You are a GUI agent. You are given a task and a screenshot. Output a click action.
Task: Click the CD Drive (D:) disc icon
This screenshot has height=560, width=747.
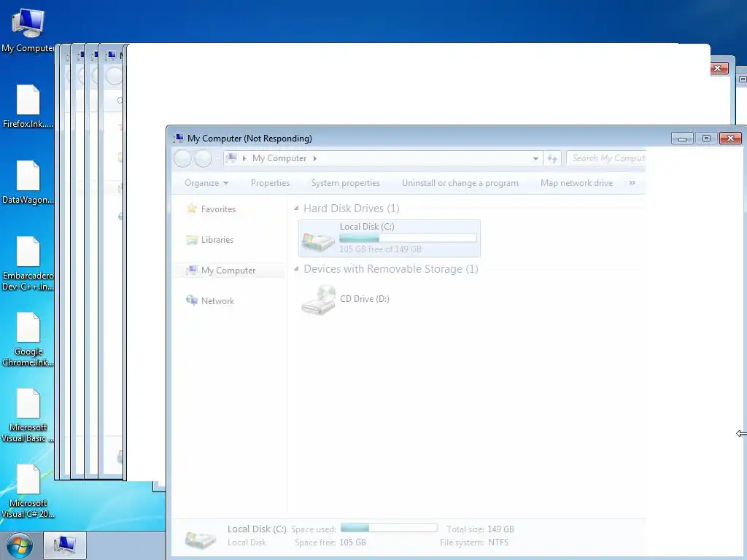(318, 300)
